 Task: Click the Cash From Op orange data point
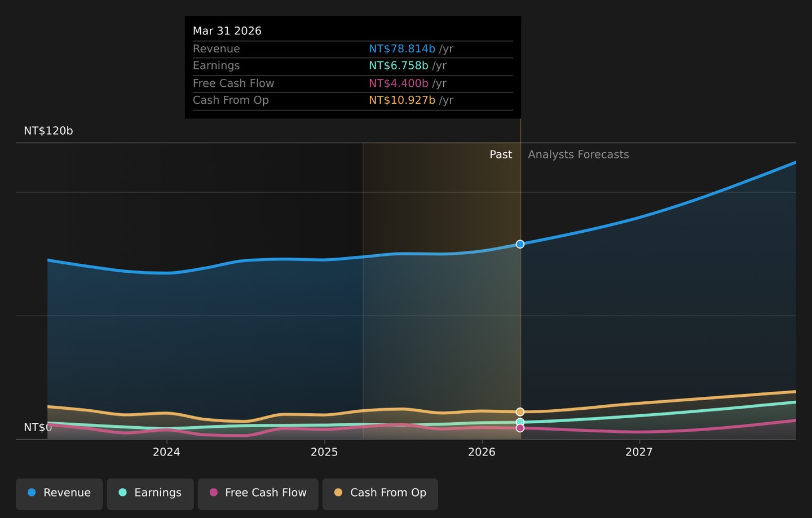[x=520, y=412]
